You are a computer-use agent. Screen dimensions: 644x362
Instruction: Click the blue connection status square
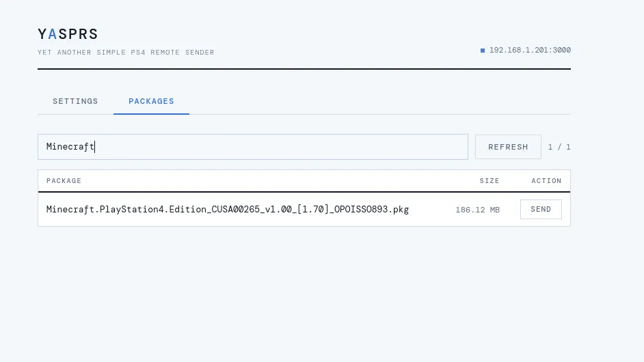483,51
